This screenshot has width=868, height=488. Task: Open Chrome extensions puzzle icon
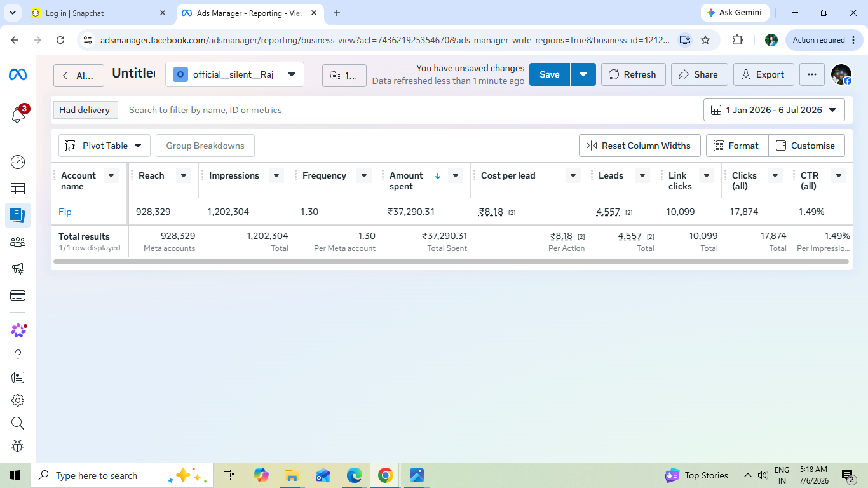737,40
